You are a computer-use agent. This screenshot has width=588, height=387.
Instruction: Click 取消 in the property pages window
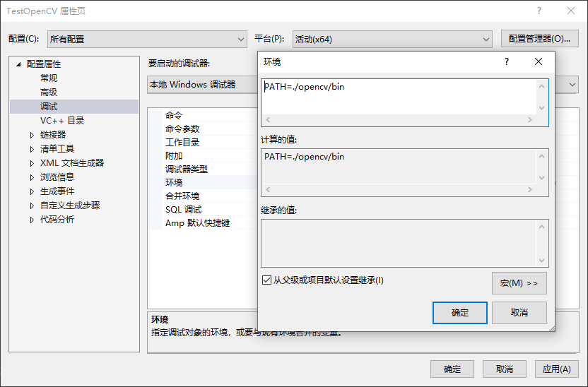505,369
